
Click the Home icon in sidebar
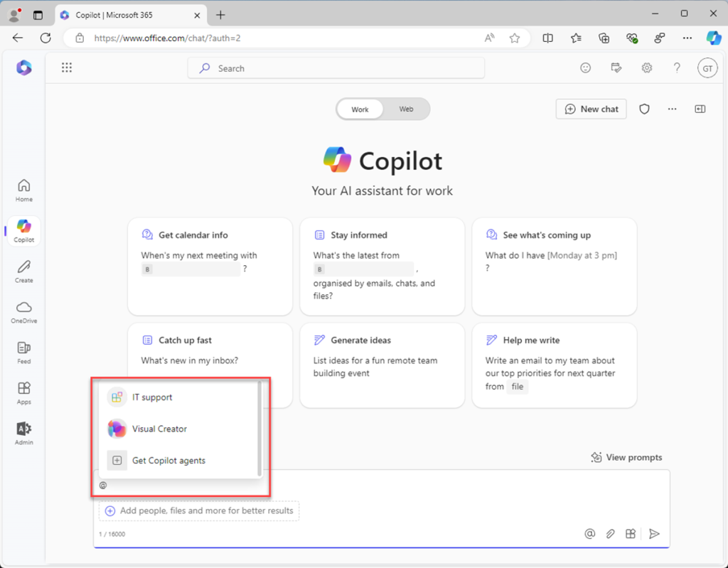24,190
